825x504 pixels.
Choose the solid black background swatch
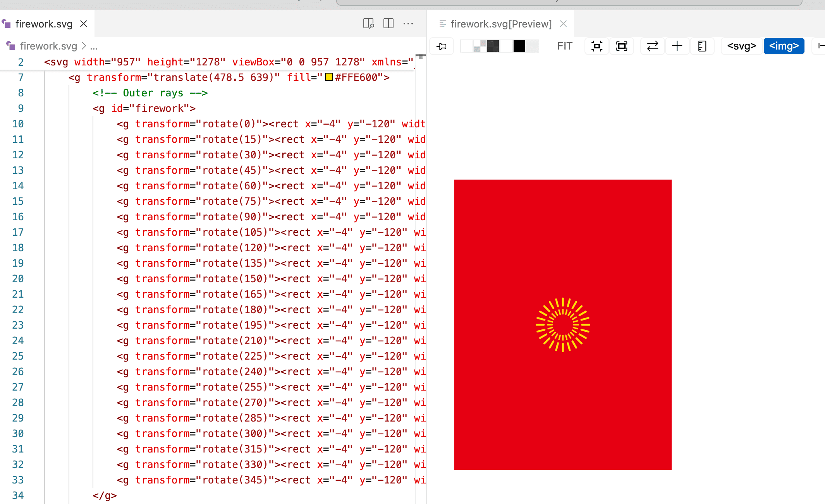pos(519,46)
